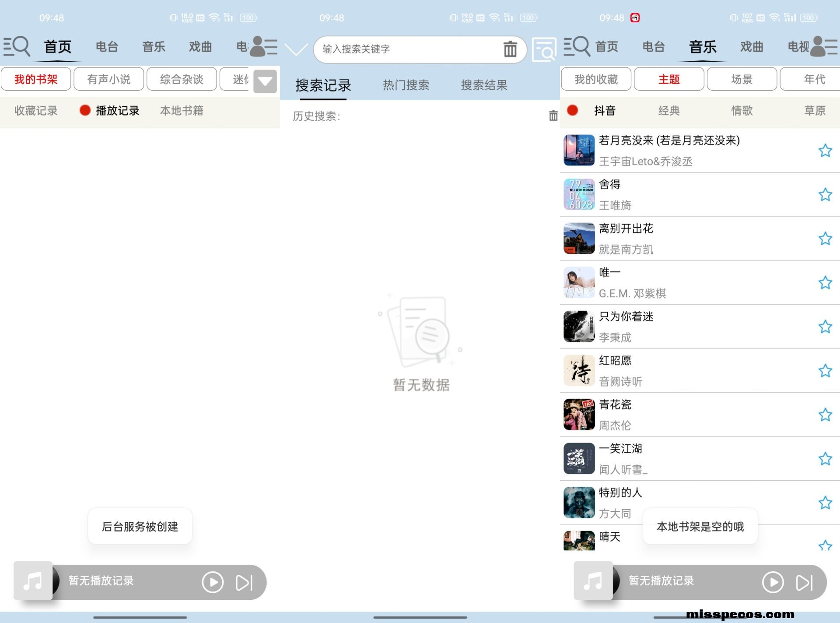Play song 特别的人 by 方大同
840x623 pixels.
coord(700,503)
